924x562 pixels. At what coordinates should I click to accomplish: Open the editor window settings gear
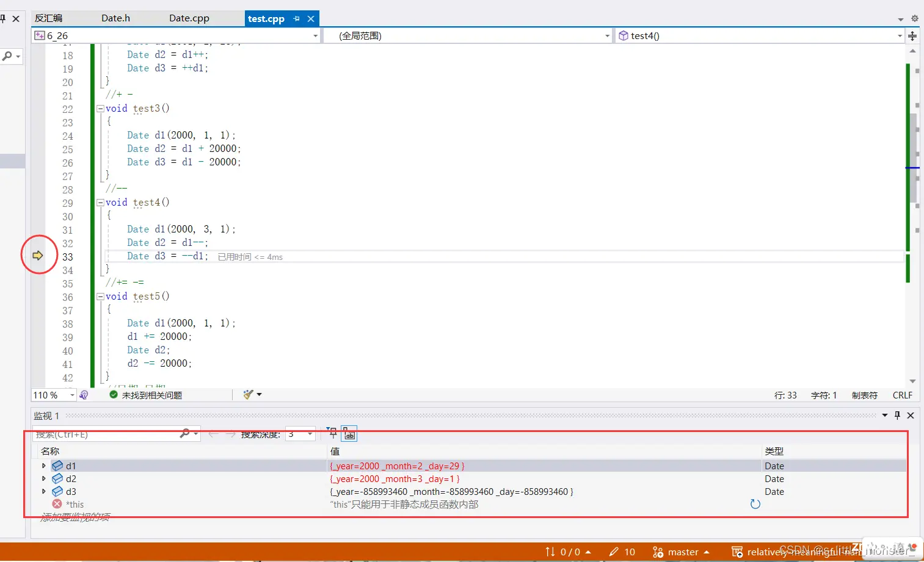915,19
